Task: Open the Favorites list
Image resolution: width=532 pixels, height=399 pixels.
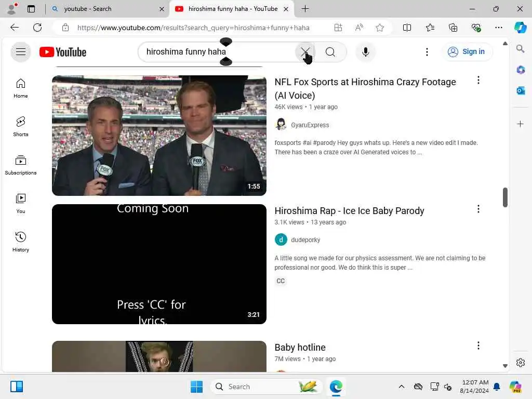Action: pyautogui.click(x=430, y=28)
